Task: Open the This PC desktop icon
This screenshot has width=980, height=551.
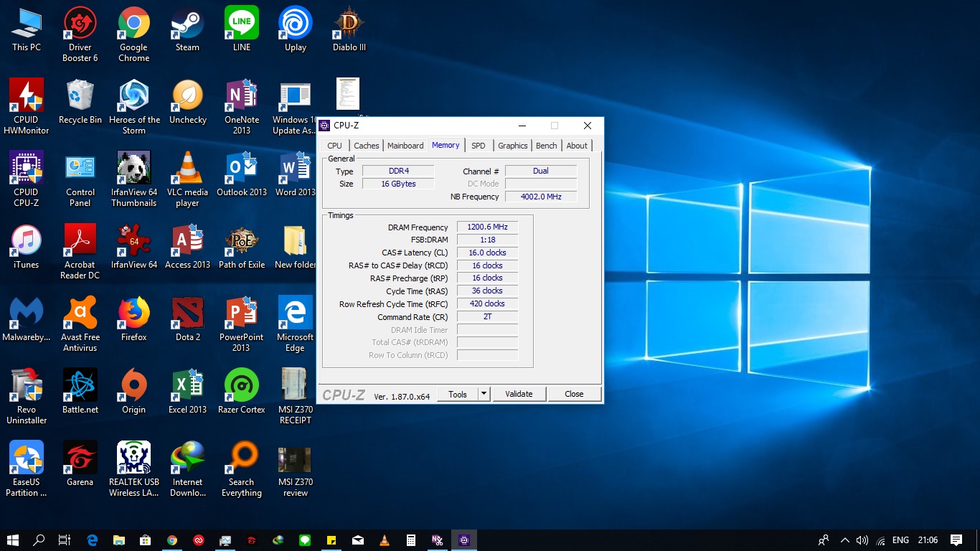Action: click(x=27, y=29)
